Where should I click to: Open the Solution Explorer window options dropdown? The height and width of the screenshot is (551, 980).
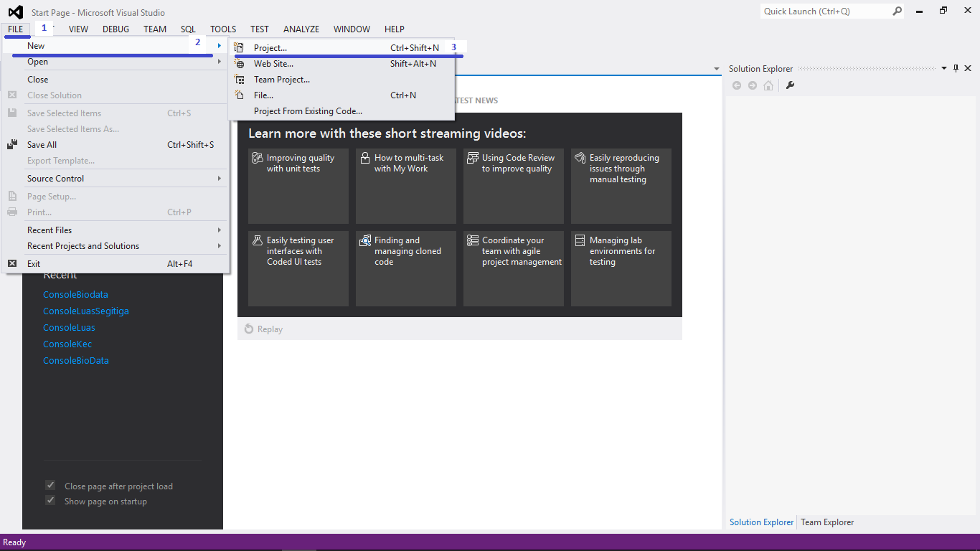[x=944, y=68]
